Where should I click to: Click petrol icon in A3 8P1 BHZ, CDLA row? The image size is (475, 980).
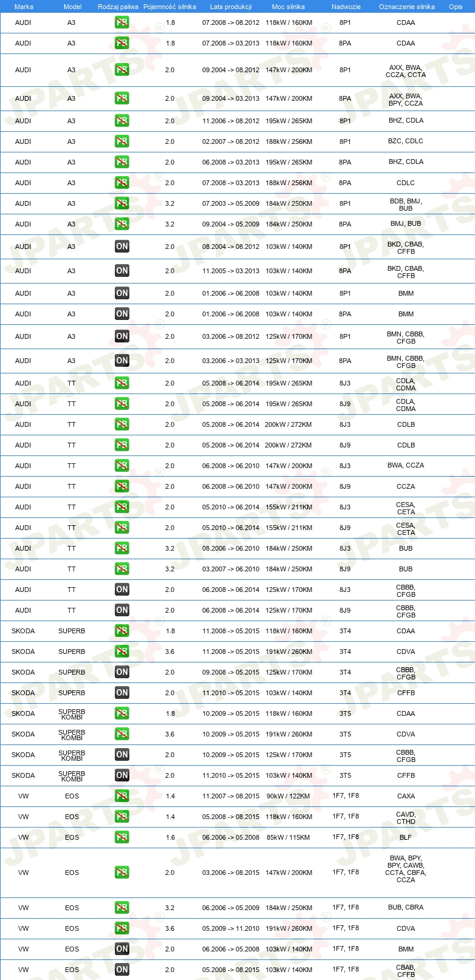click(x=122, y=121)
